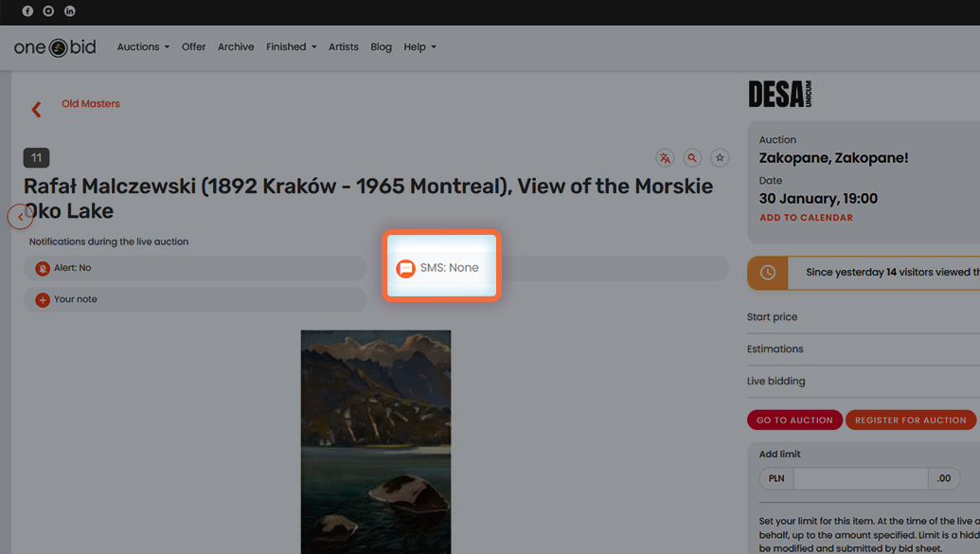Open the DESA Unicum auction house logo
This screenshot has width=980, height=554.
780,95
